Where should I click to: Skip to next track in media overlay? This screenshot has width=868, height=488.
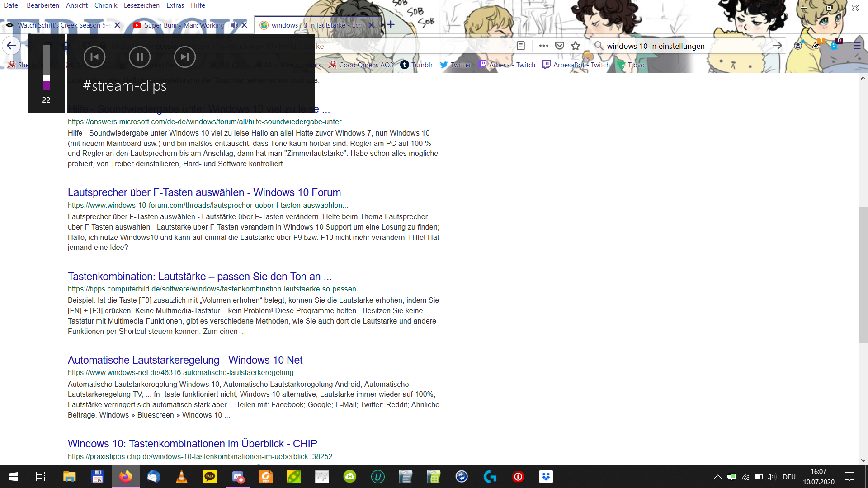185,57
